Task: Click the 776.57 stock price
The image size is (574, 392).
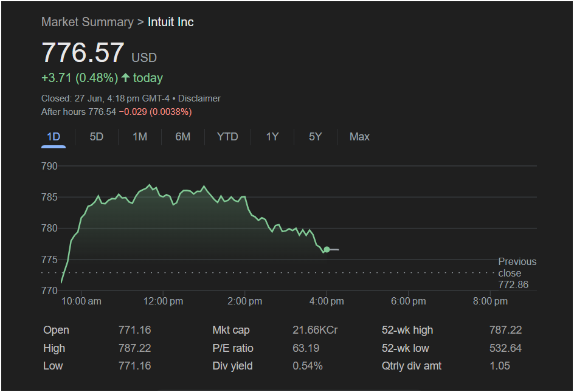Action: 83,53
